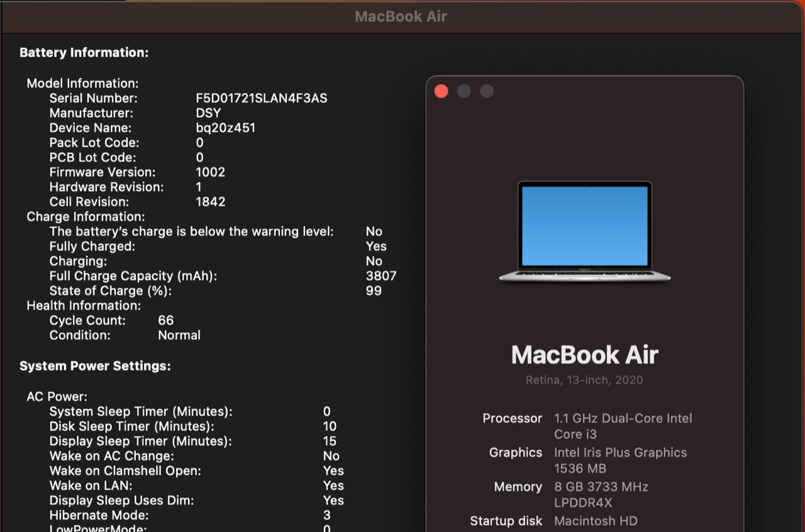Click the Memory label in About window
This screenshot has height=532, width=805.
point(518,487)
